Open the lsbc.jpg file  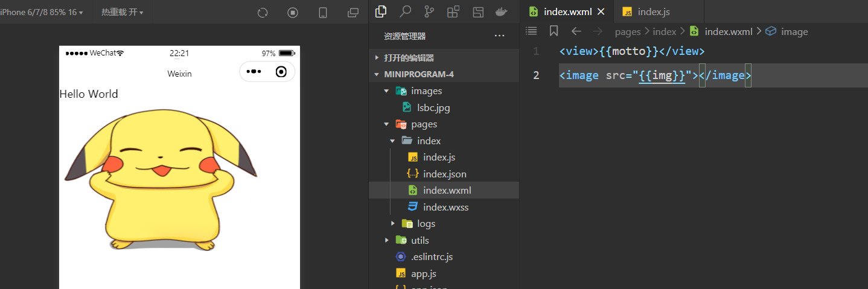point(444,108)
